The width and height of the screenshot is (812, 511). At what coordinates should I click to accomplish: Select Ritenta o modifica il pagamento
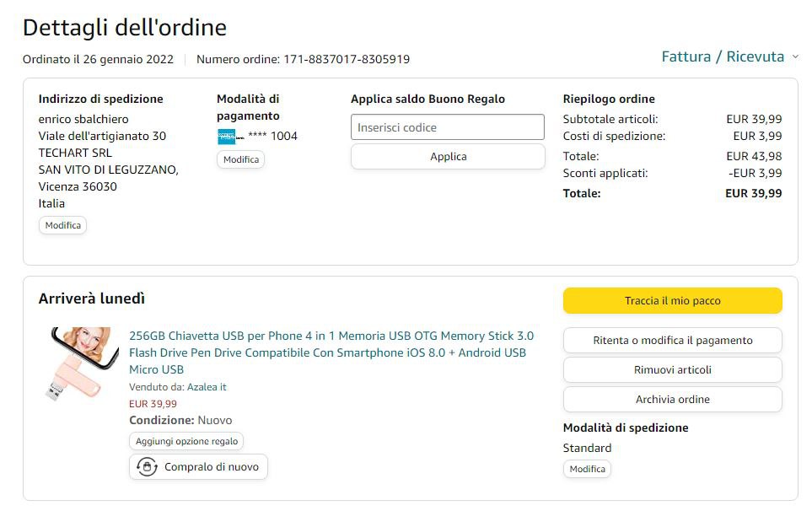click(x=672, y=341)
